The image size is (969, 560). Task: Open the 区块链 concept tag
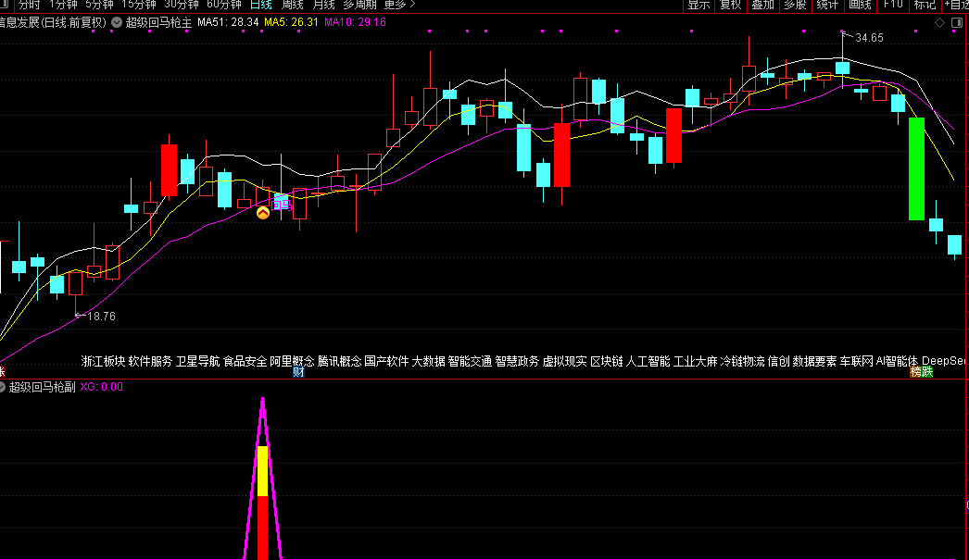click(607, 361)
